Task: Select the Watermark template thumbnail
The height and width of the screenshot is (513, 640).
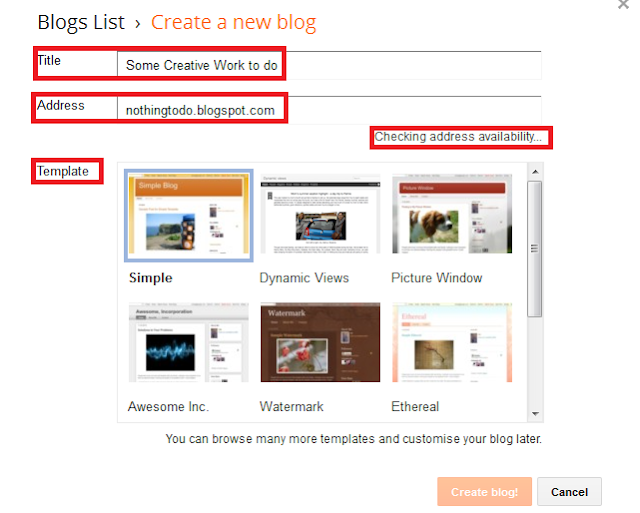Action: click(320, 342)
